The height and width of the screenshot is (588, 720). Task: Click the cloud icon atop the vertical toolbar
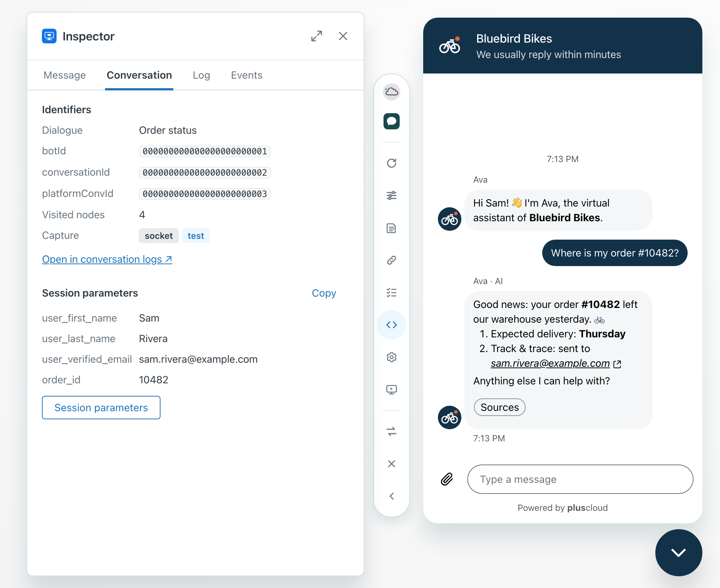(x=392, y=92)
